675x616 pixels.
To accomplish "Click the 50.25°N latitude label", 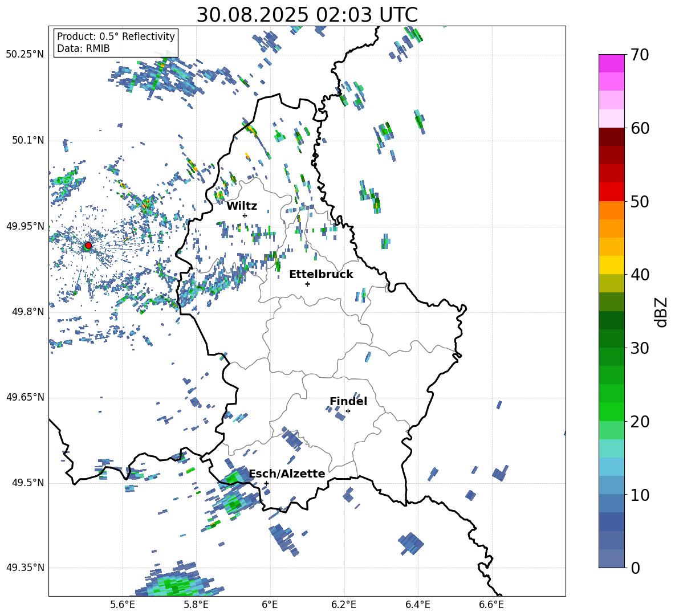I will [25, 55].
